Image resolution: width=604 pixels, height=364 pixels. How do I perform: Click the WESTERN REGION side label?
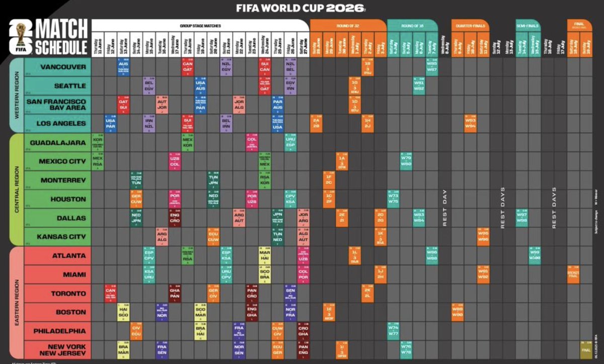pyautogui.click(x=17, y=95)
